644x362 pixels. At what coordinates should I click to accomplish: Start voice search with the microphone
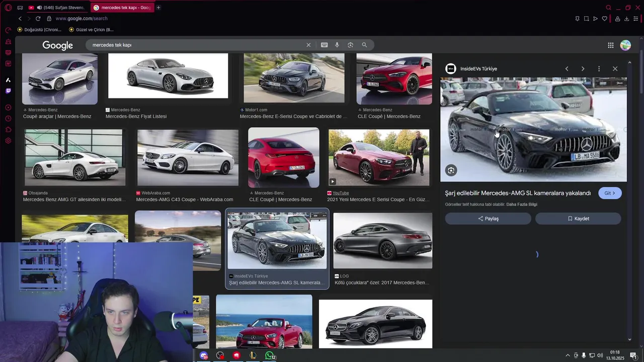pyautogui.click(x=337, y=45)
